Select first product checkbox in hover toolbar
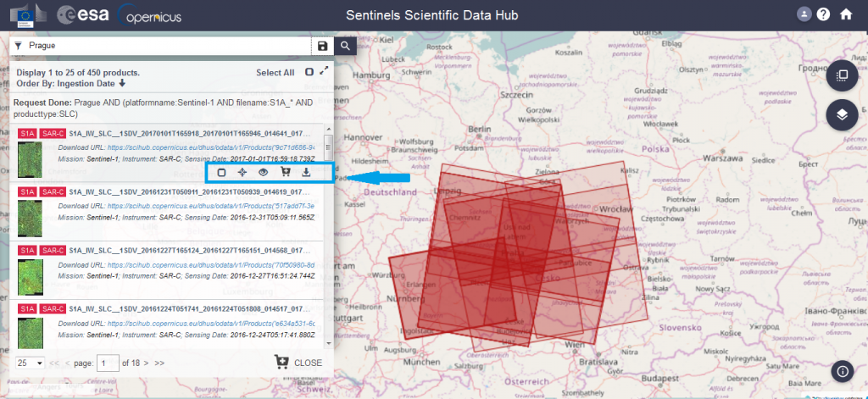 coord(221,173)
